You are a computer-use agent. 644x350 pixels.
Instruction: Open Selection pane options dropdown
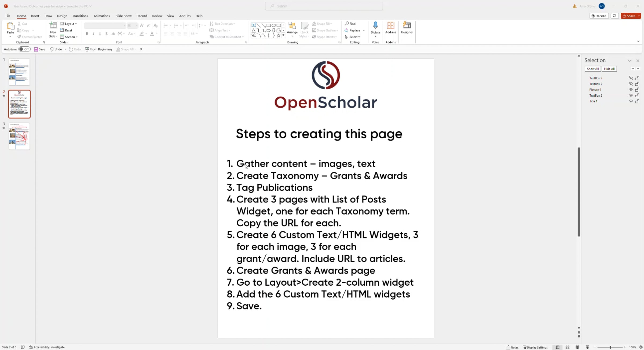click(x=630, y=61)
